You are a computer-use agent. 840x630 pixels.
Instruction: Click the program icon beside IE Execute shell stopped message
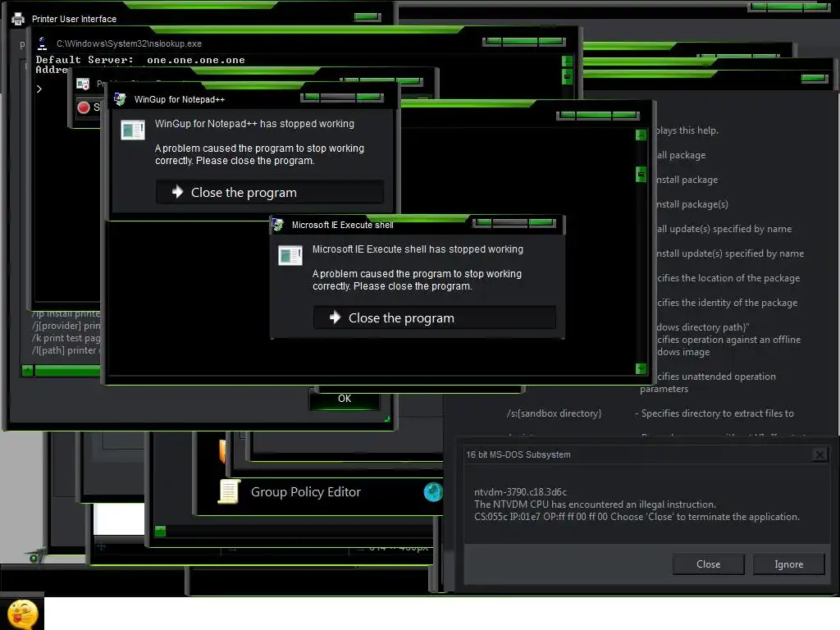pyautogui.click(x=290, y=256)
